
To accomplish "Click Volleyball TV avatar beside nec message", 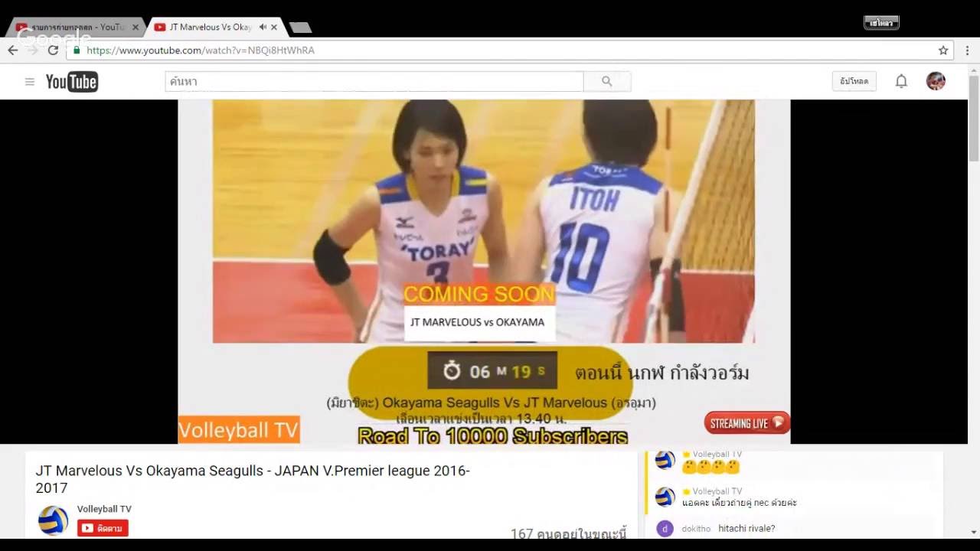I will pyautogui.click(x=665, y=497).
